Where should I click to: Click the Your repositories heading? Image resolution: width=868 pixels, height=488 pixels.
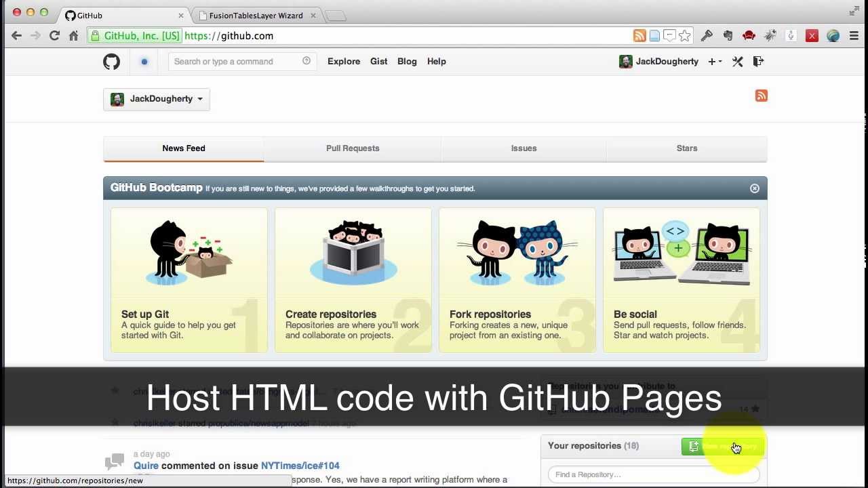[593, 446]
